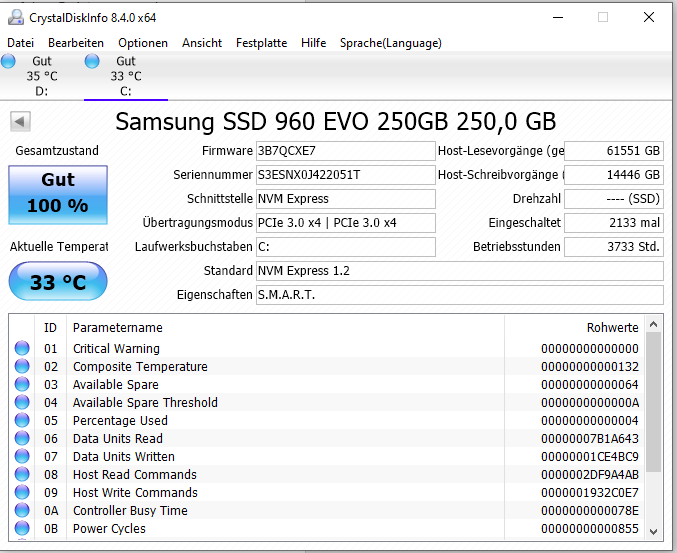Click the SMART list scroll up arrow

pyautogui.click(x=654, y=324)
